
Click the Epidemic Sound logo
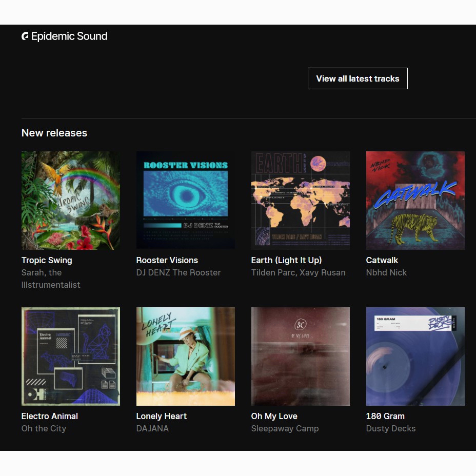[x=64, y=36]
